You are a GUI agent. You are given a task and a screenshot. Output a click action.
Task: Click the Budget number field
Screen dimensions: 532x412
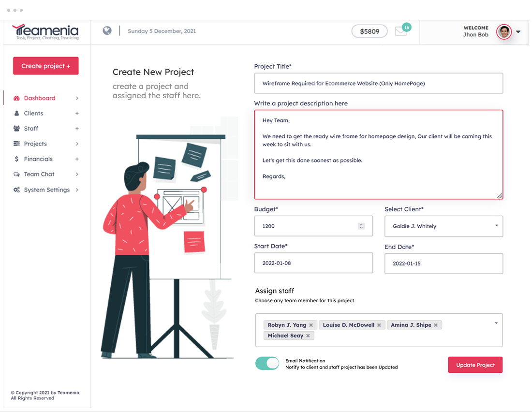click(313, 226)
